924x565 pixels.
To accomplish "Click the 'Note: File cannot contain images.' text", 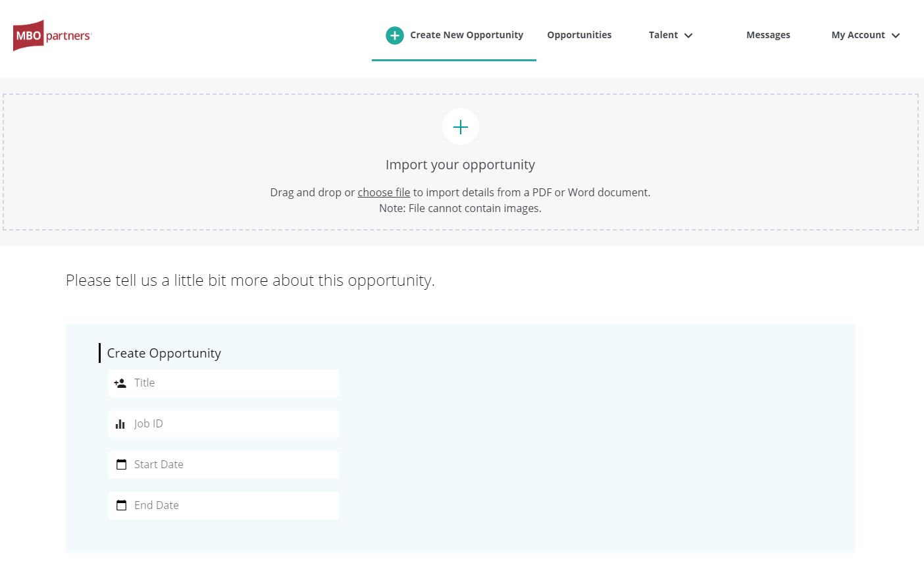I will [460, 208].
